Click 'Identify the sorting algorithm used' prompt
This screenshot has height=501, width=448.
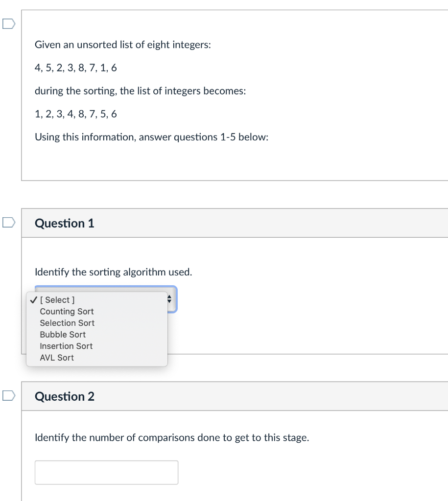[113, 272]
